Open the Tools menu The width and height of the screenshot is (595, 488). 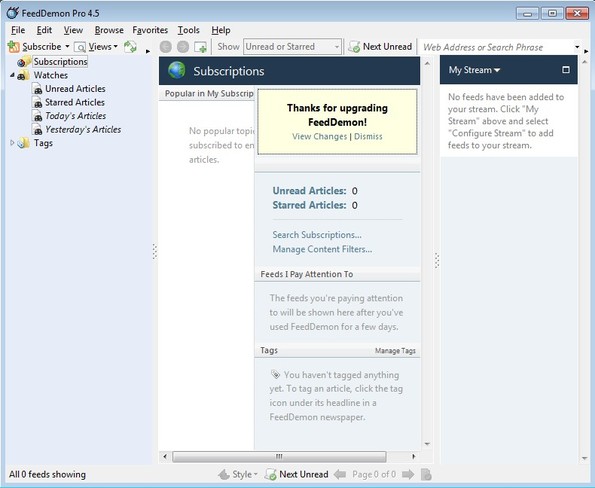(x=189, y=30)
